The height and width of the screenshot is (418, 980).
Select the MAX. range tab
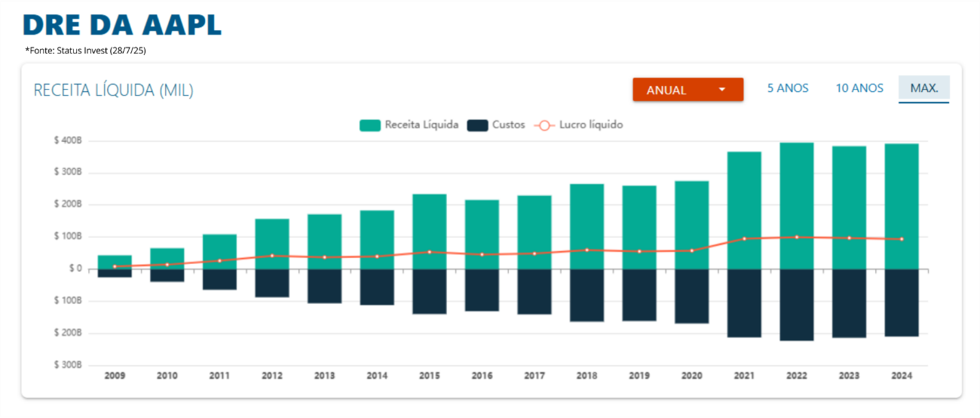tap(924, 88)
